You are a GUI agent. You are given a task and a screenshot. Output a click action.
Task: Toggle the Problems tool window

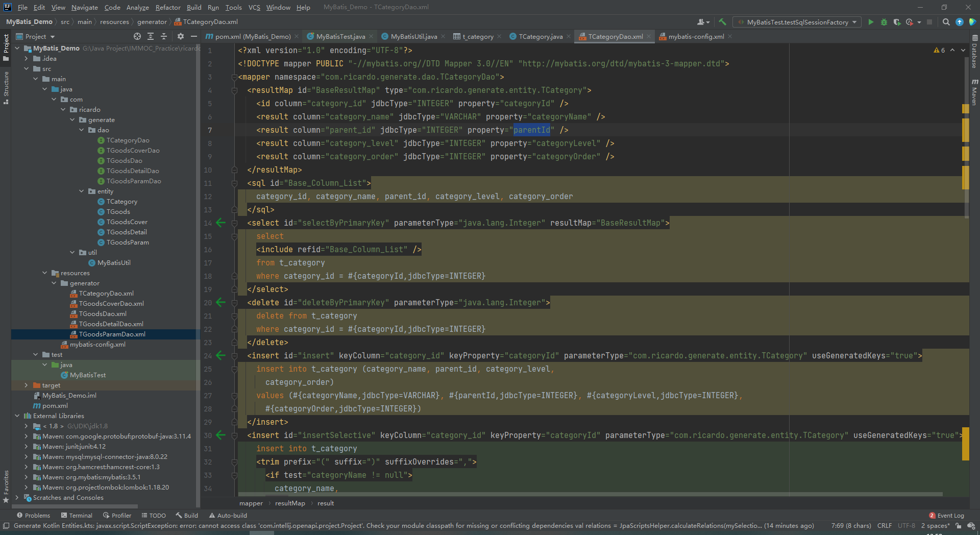34,516
